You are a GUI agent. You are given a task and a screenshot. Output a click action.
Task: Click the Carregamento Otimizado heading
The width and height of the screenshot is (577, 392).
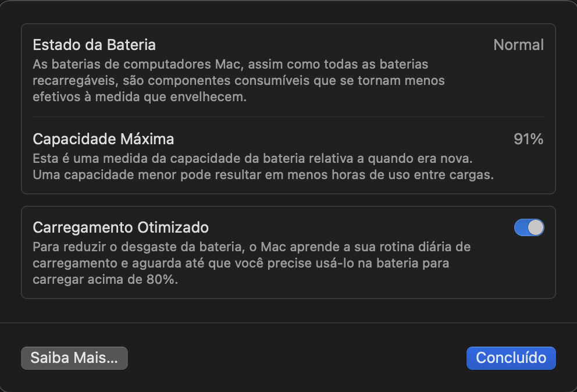(x=120, y=227)
